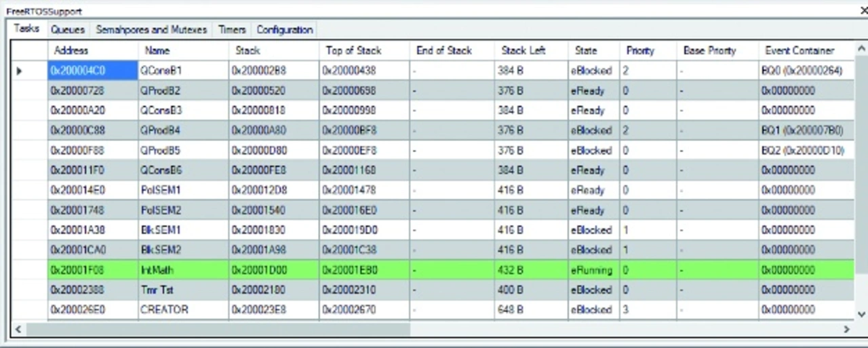Viewport: 868px width, 348px height.
Task: Select address cell 0x200004C0
Action: point(93,71)
